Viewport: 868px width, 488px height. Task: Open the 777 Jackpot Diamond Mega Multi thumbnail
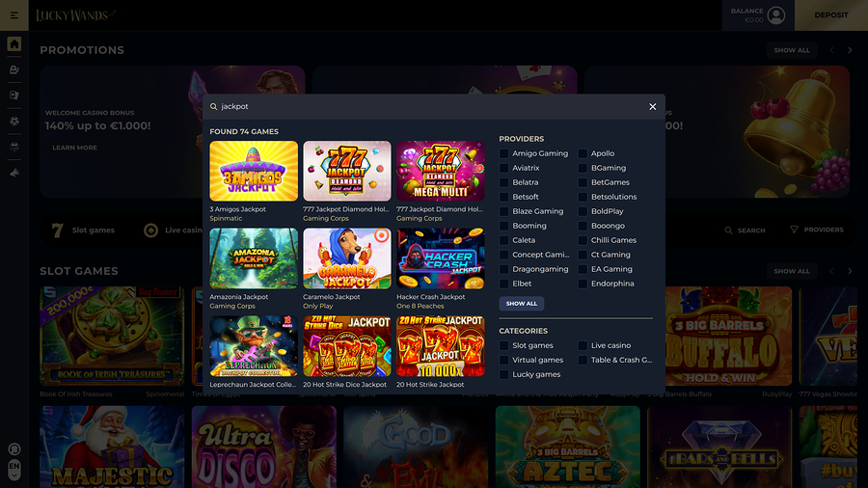tap(440, 171)
